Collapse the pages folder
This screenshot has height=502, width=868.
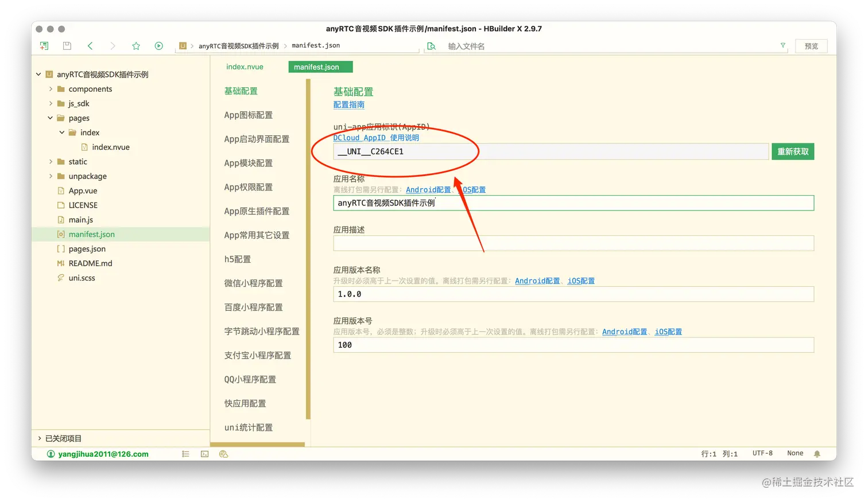(x=51, y=118)
